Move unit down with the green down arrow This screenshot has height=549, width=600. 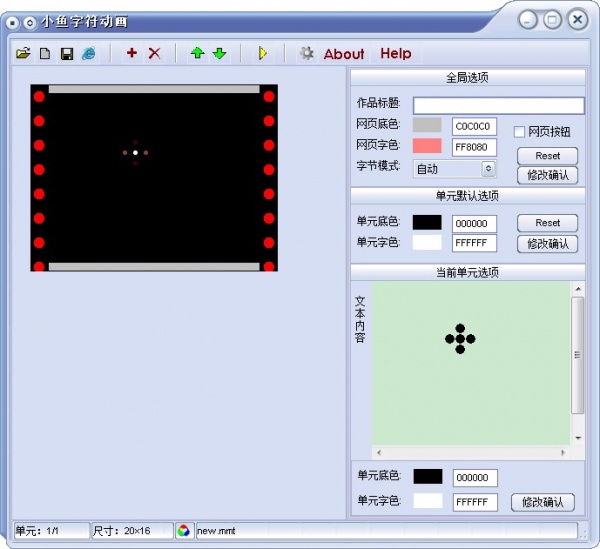pyautogui.click(x=220, y=53)
